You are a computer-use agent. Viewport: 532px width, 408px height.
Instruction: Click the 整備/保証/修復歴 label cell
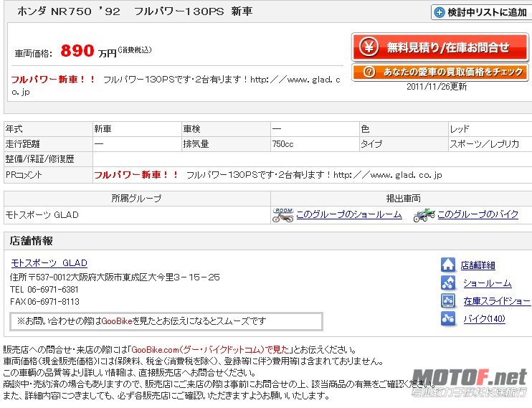pos(48,159)
